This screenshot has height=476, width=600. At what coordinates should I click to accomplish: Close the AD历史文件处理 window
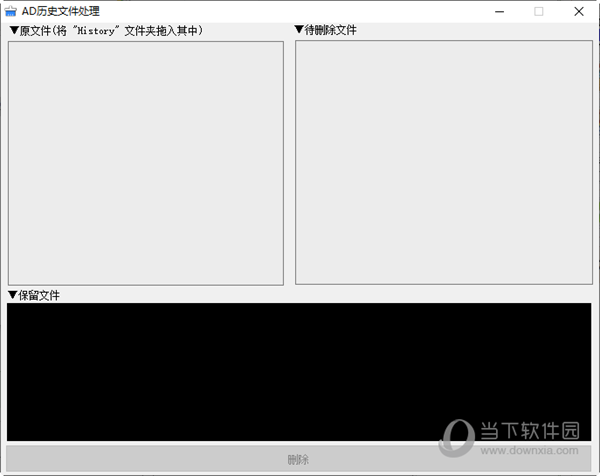point(579,11)
